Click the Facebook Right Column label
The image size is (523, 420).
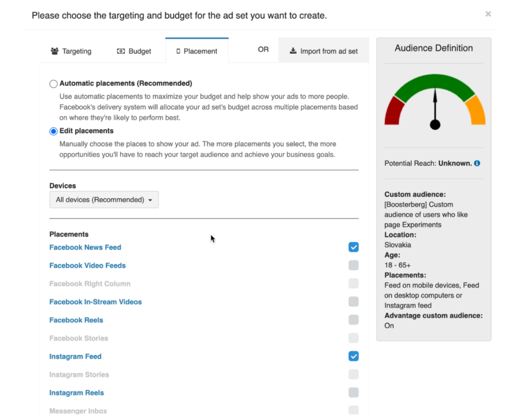coord(90,284)
